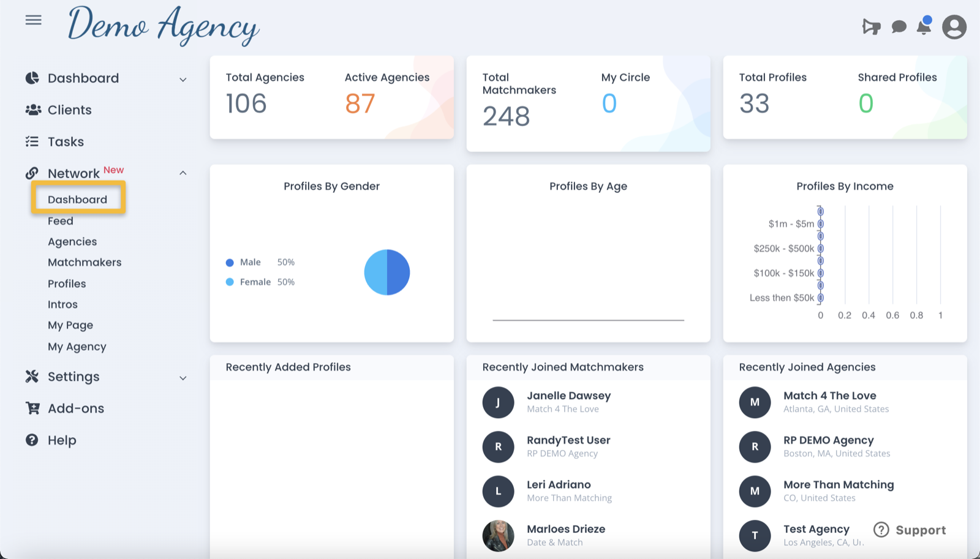Screen dimensions: 980x559
Task: Click the Help question mark icon
Action: click(x=31, y=440)
